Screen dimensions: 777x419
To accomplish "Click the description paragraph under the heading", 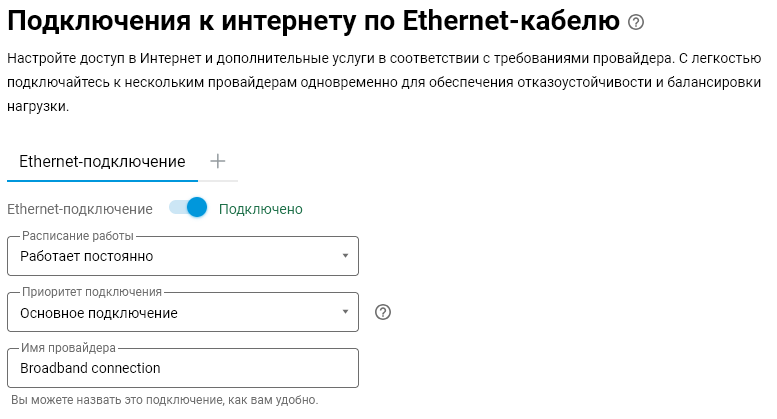I will pos(380,82).
